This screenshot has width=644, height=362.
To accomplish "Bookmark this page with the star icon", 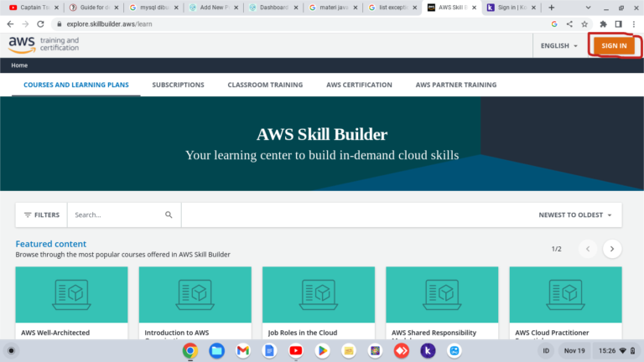I will pyautogui.click(x=584, y=24).
